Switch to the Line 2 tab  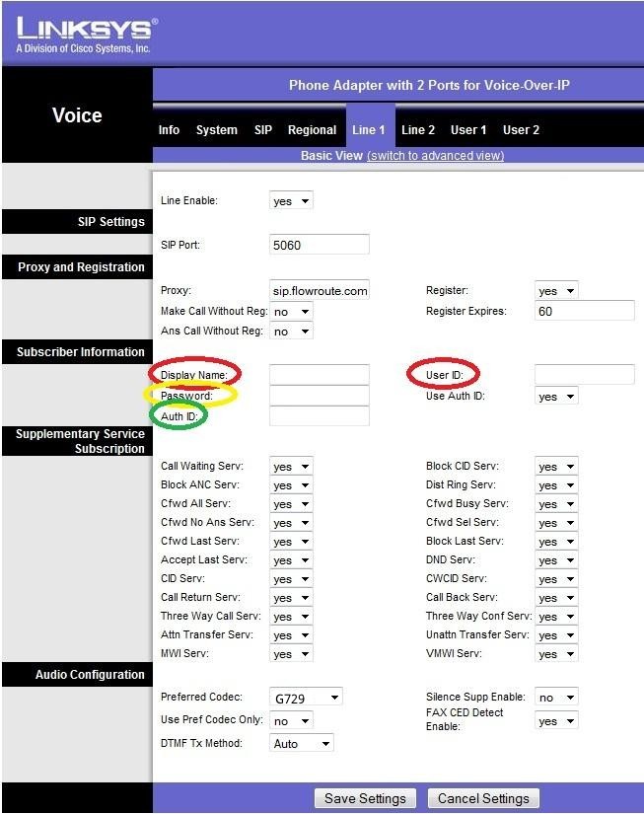pos(418,130)
